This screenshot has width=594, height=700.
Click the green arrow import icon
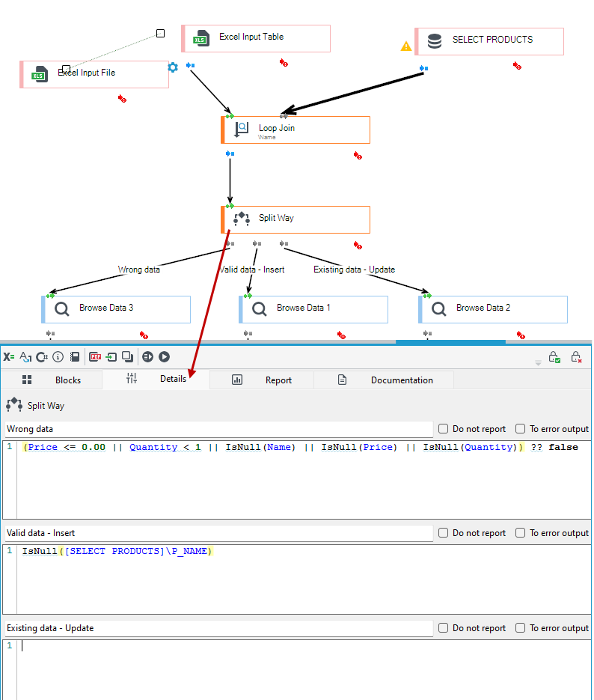pyautogui.click(x=111, y=356)
